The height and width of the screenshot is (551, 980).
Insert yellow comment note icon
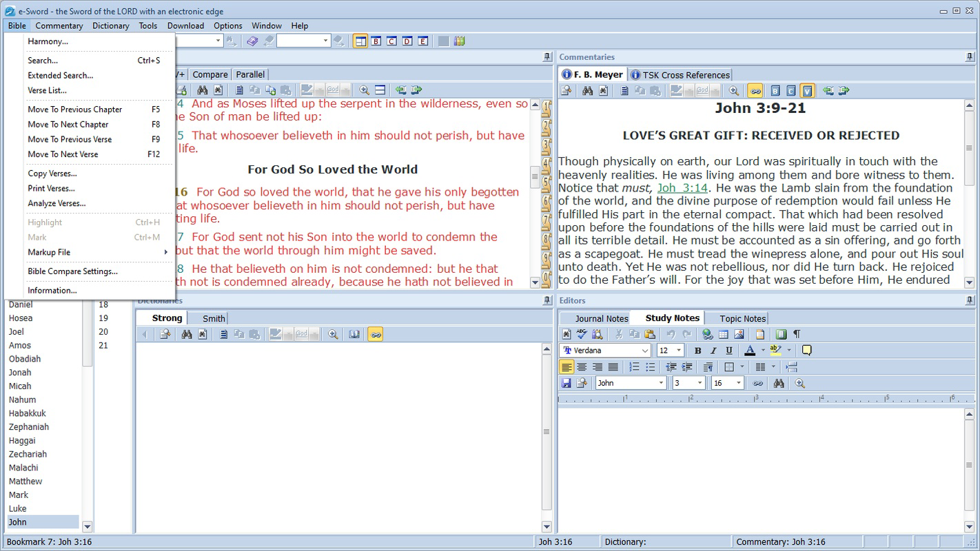click(x=806, y=351)
